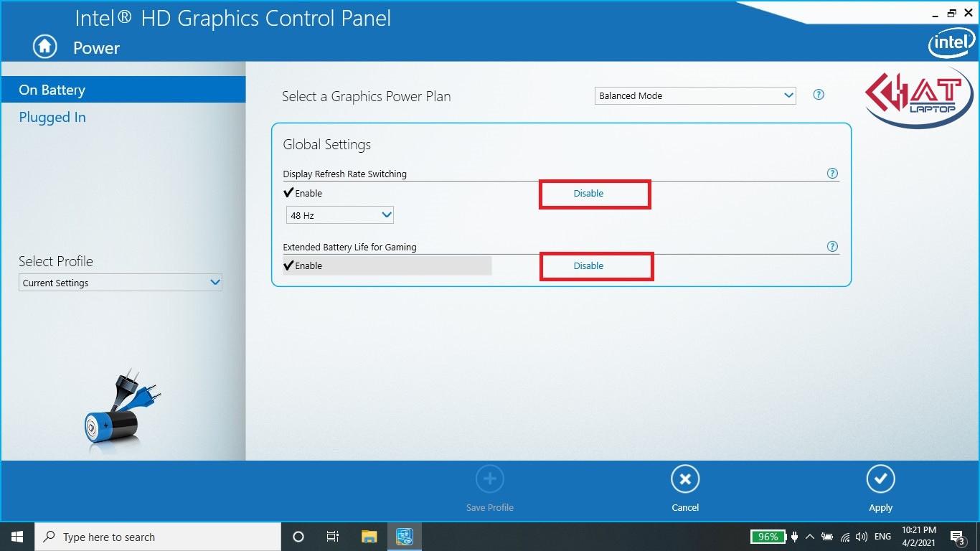Click the ENG language indicator

pos(883,537)
